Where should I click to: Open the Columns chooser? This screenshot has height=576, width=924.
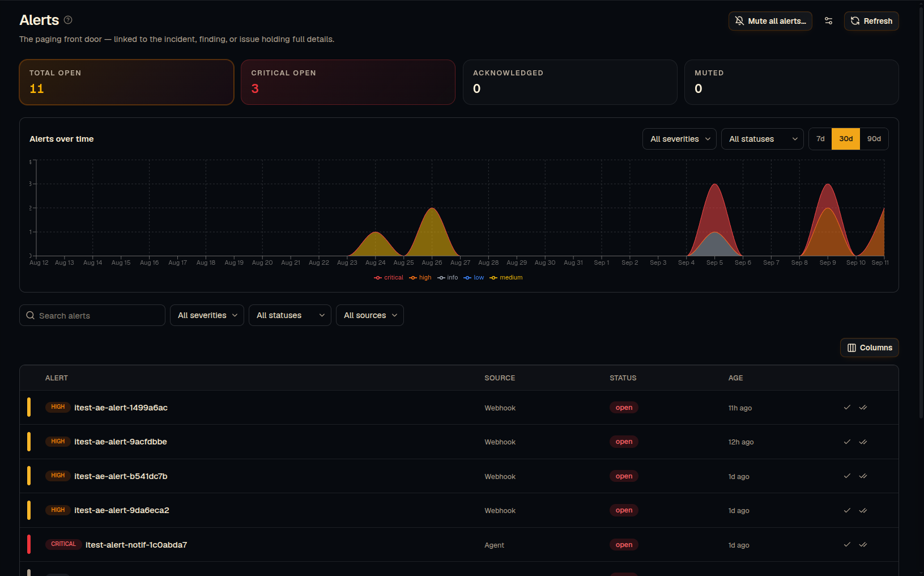coord(869,348)
